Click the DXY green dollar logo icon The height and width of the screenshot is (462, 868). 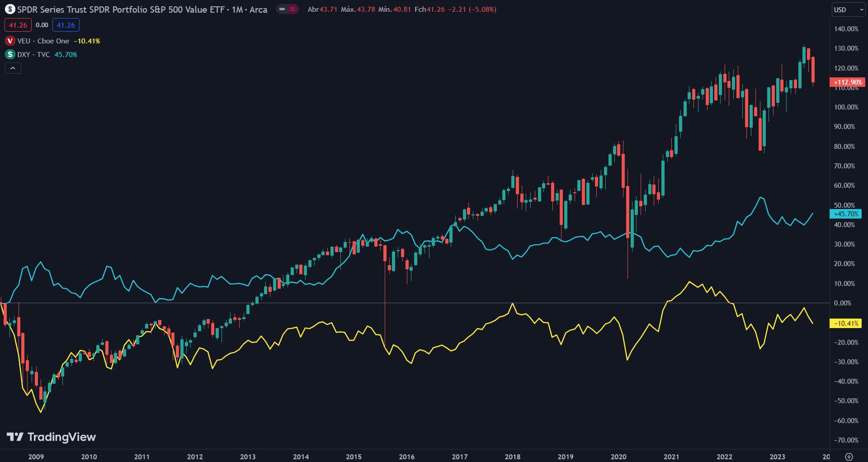coord(10,54)
